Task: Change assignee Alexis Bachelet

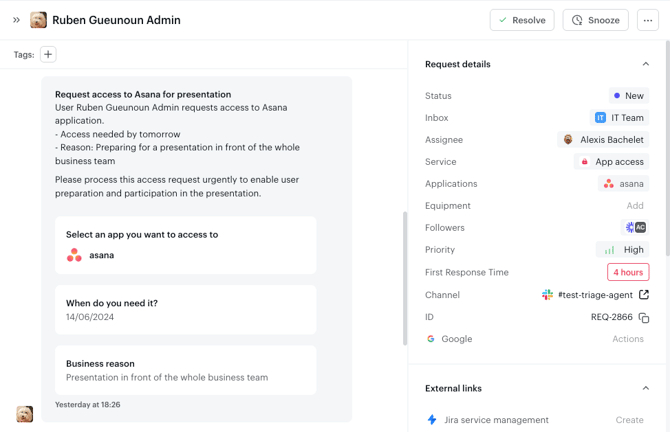Action: 603,140
